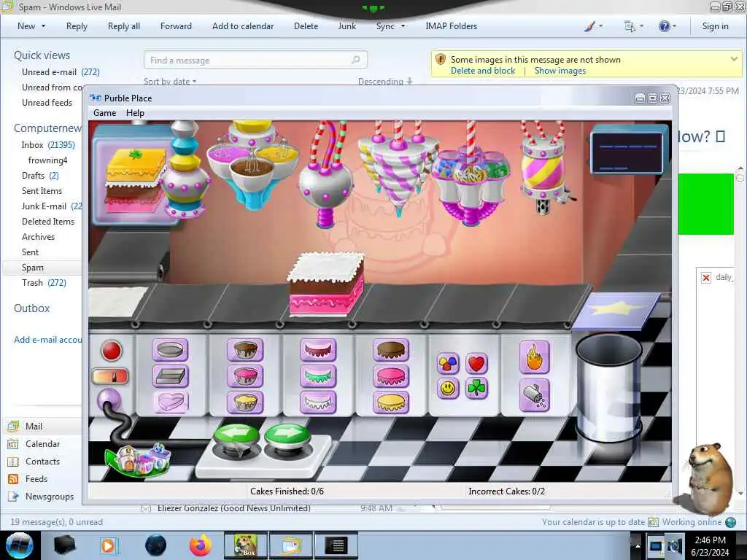Open the Deleted Items folder

coord(48,222)
